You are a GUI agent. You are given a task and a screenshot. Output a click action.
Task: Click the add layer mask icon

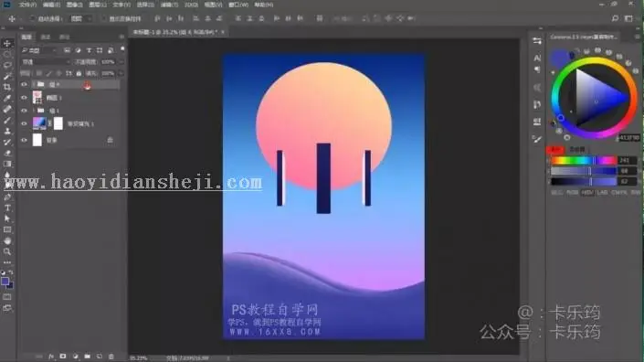(63, 357)
